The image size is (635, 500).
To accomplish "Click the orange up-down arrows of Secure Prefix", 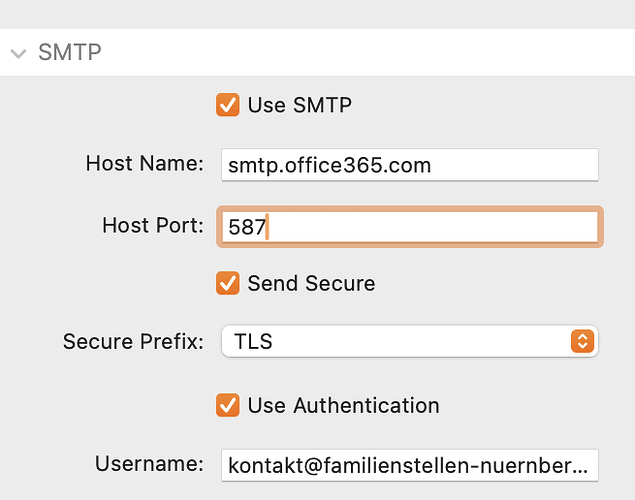I will [x=582, y=341].
